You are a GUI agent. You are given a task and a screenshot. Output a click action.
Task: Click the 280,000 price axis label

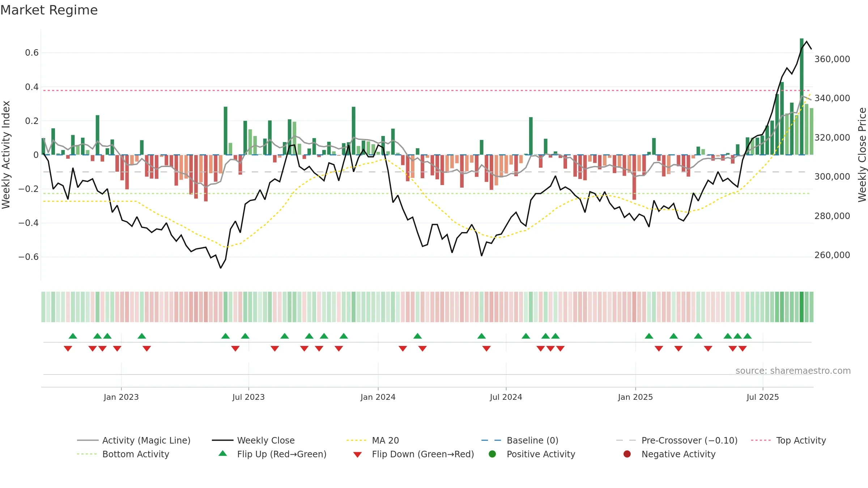[832, 216]
